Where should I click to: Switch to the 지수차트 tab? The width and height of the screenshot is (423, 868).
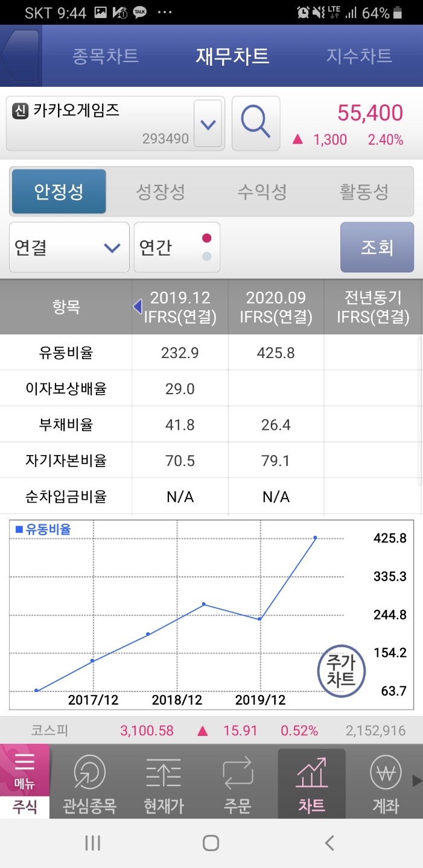[x=359, y=56]
